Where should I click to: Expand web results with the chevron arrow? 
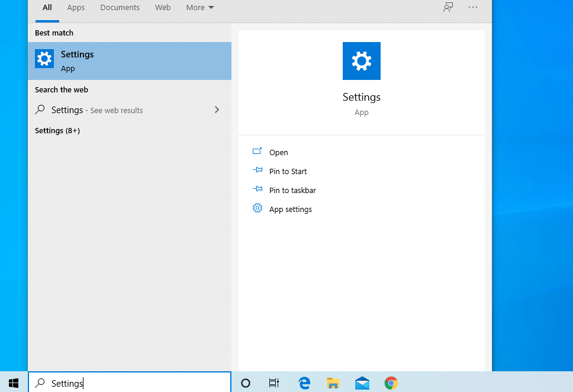coord(217,110)
